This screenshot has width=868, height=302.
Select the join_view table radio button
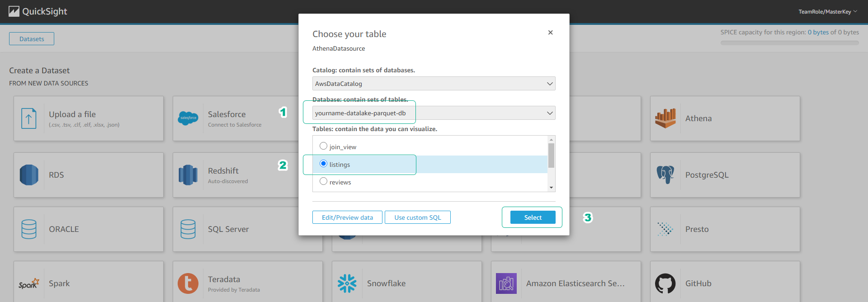323,146
